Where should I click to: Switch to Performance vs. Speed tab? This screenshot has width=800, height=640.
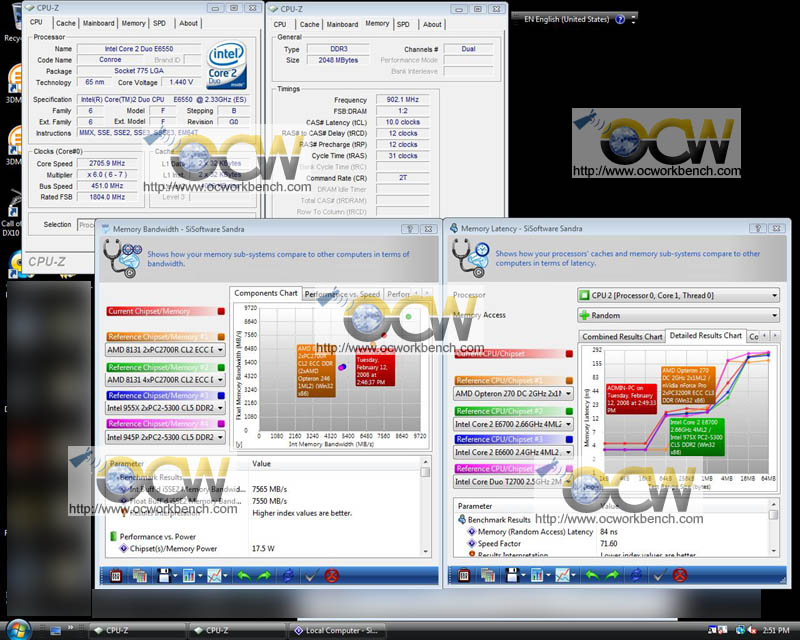(342, 294)
